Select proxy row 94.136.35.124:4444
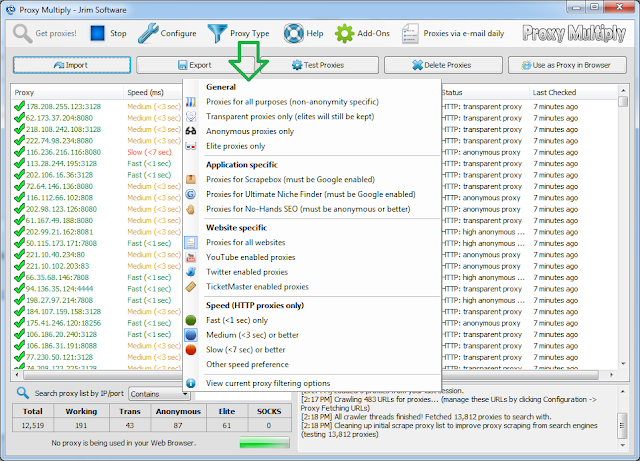Screen dimensions: 640x461 60,289
